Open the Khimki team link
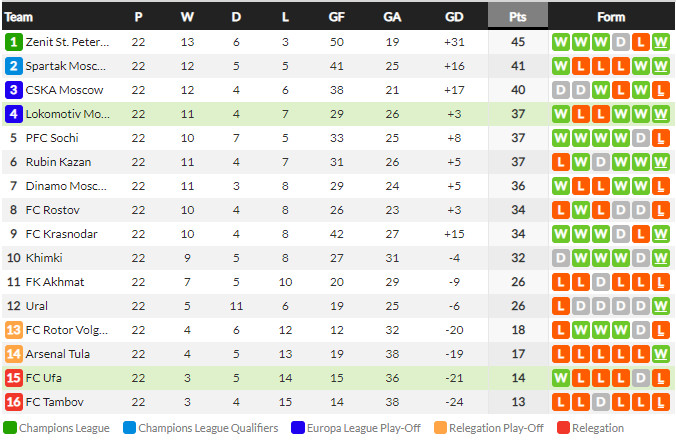The height and width of the screenshot is (447, 676). 44,258
